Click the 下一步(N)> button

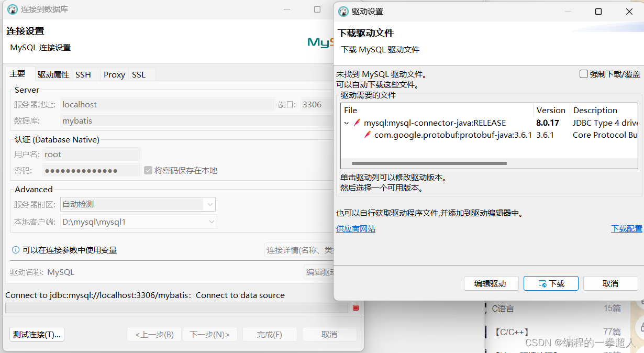click(x=210, y=334)
